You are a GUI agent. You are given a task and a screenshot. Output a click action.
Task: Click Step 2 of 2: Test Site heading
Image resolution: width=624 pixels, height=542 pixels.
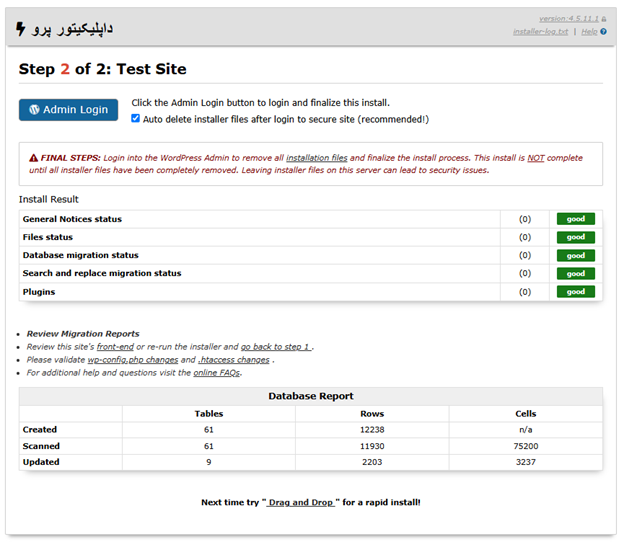[x=103, y=69]
